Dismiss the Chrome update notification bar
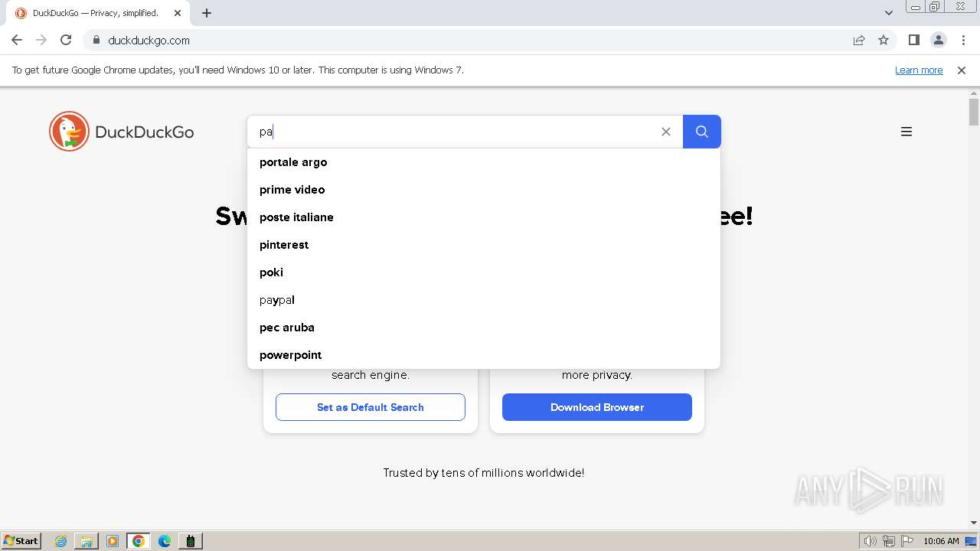980x551 pixels. pyautogui.click(x=962, y=70)
